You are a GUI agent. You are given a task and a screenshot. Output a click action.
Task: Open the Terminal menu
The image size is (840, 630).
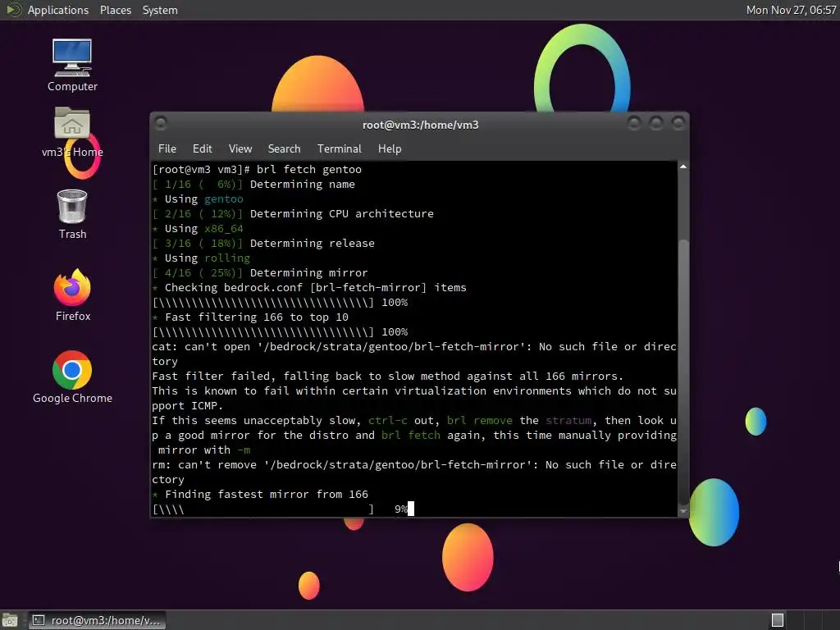(x=339, y=148)
